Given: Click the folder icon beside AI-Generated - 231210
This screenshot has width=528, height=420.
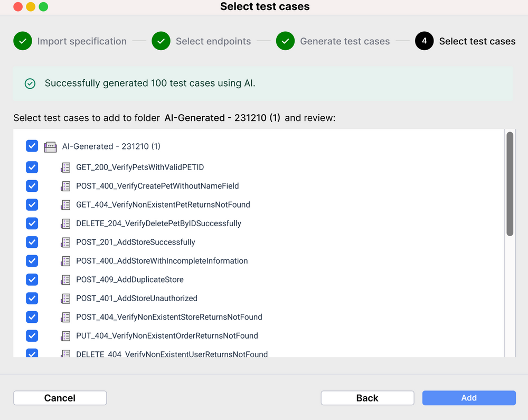Looking at the screenshot, I should pyautogui.click(x=50, y=146).
